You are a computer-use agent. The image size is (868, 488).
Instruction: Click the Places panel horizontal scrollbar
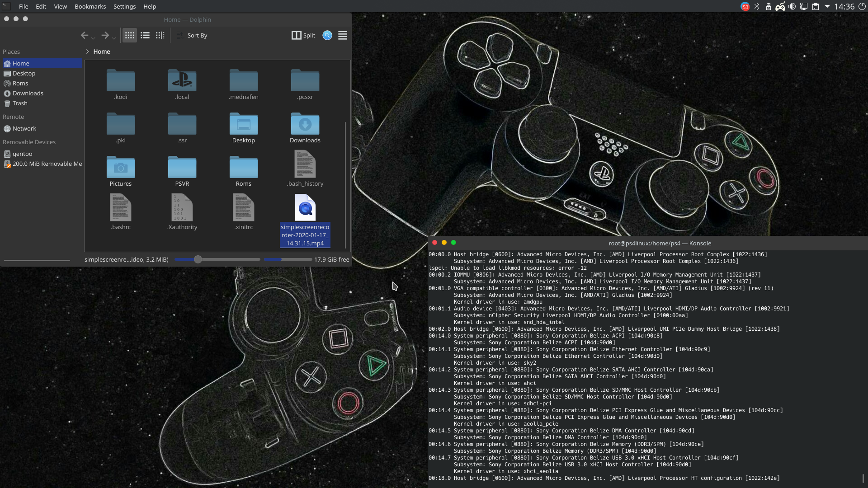[x=37, y=260]
